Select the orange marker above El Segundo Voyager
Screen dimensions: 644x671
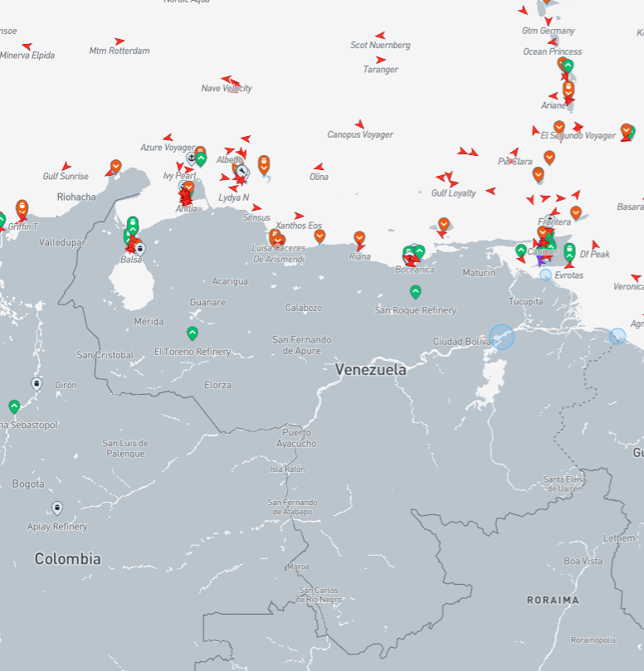[x=559, y=127]
